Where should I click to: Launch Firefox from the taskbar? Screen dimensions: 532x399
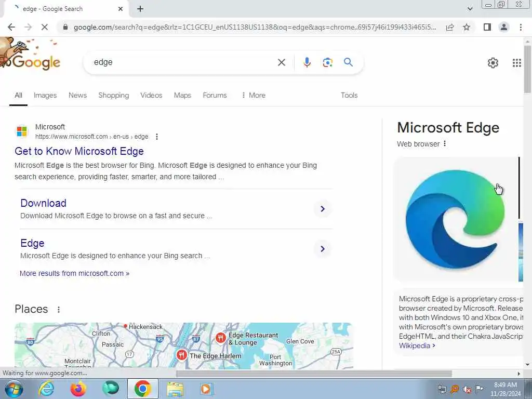click(78, 389)
